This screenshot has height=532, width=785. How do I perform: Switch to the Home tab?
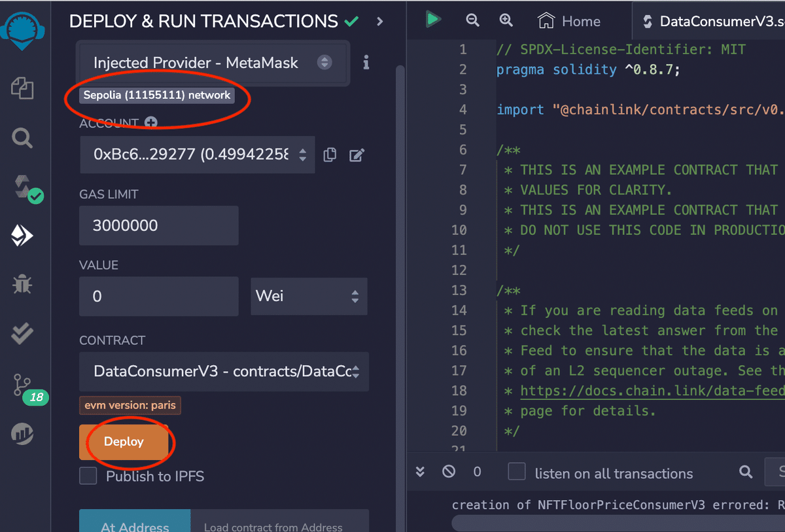569,22
